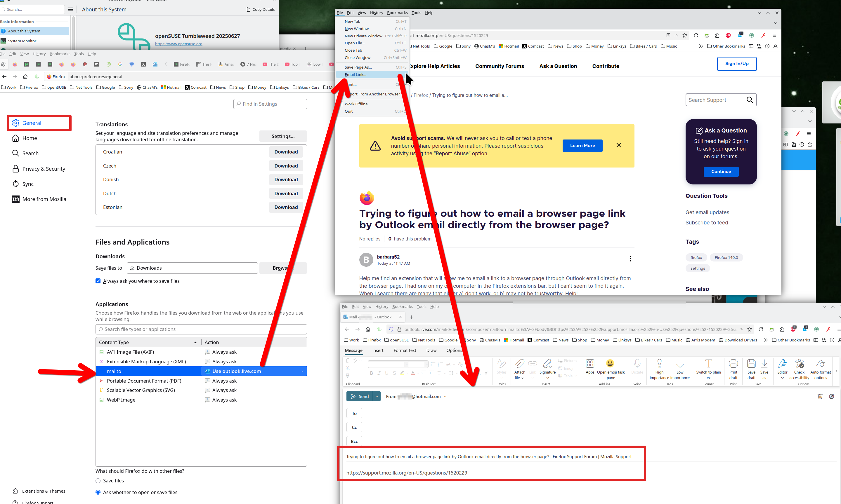Open the firefox tag under Tags
Viewport: 841px width, 504px height.
(x=696, y=257)
